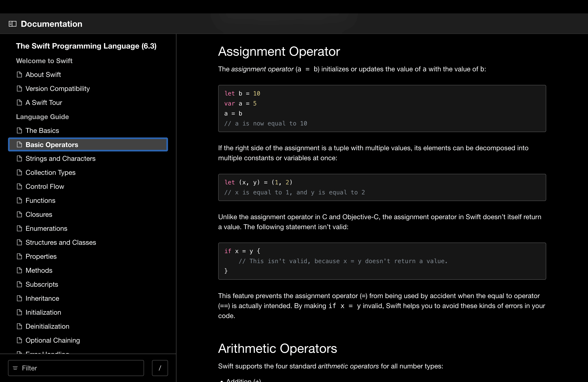Click the Documentation header title
Viewport: 588px width, 382px height.
pyautogui.click(x=51, y=24)
